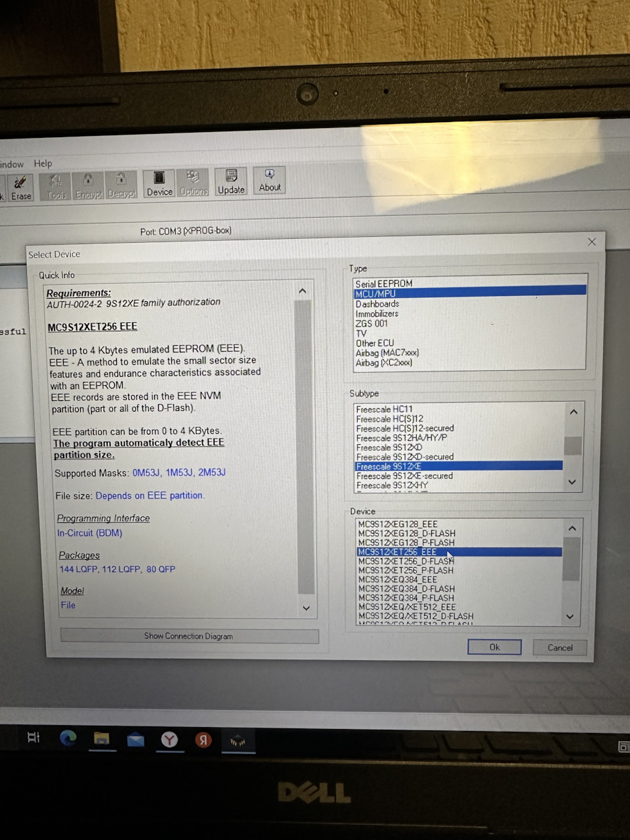Click the In-Circuit (BDM) link
Screen dimensions: 630x840
90,533
